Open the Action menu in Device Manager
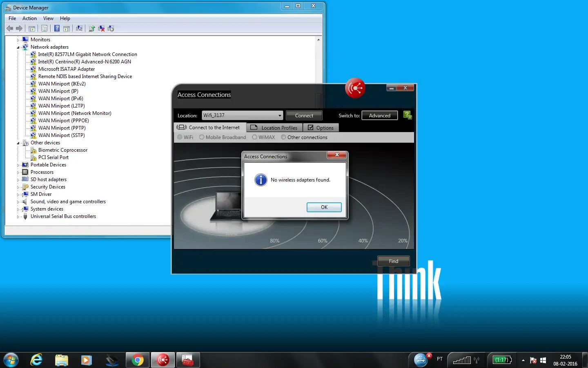588x368 pixels. point(29,18)
